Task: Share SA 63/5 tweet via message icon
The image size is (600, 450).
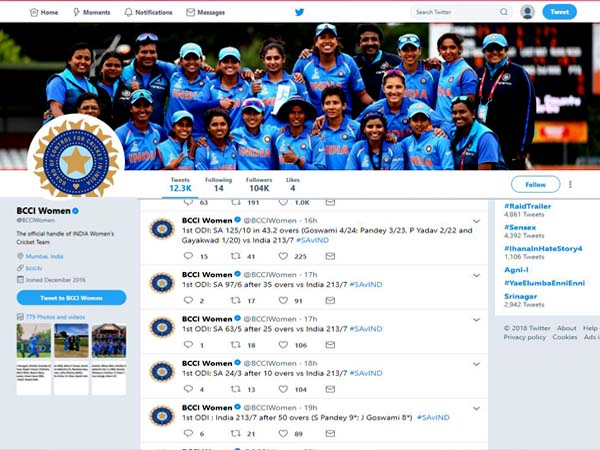Action: pos(330,345)
